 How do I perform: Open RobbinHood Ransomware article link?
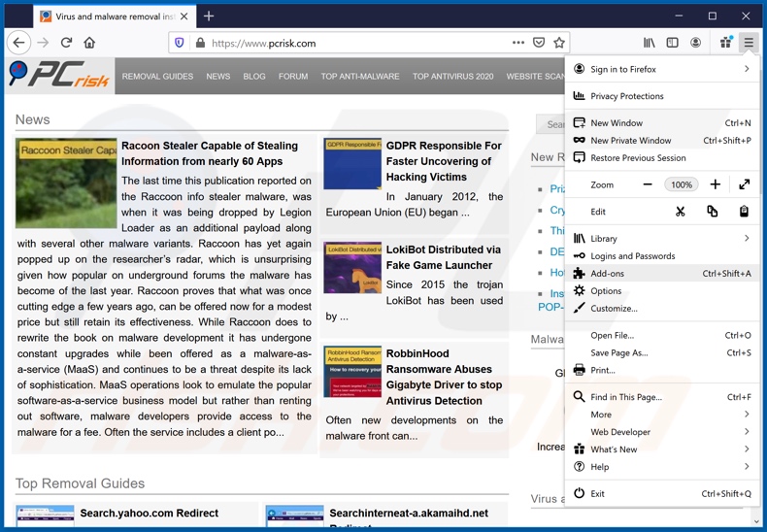[444, 377]
